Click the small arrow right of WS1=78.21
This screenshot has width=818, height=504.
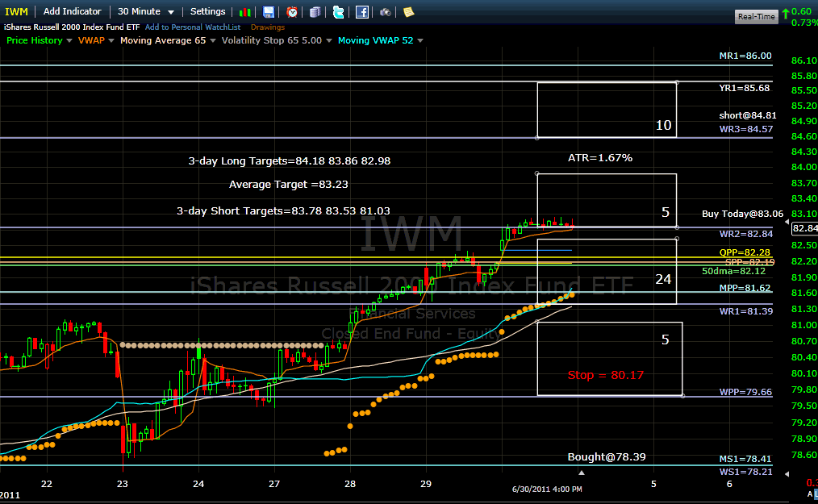coord(787,473)
